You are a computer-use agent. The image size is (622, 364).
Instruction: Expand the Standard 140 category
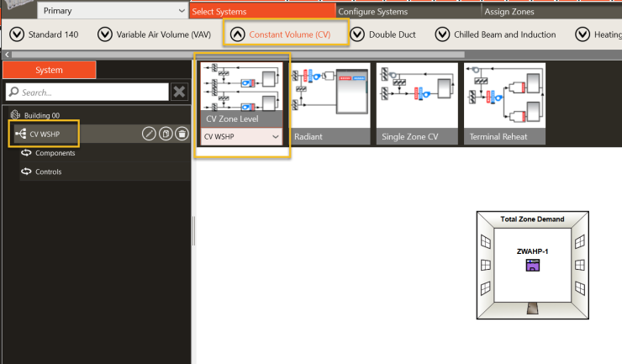click(16, 34)
